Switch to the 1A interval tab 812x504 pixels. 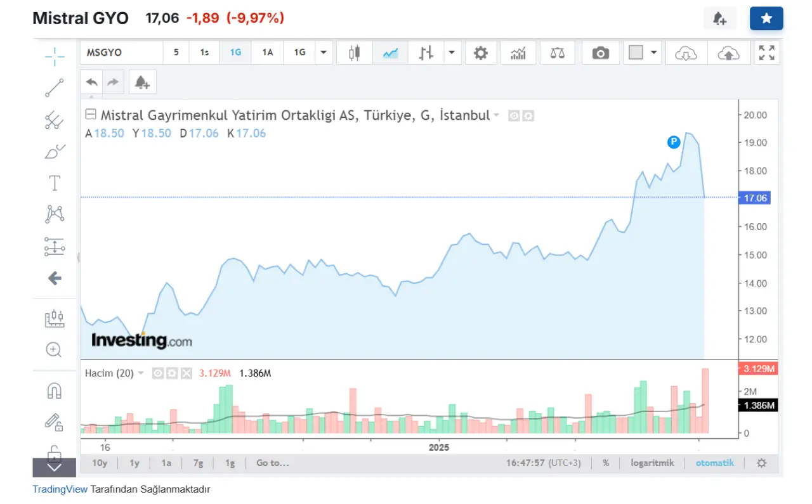click(267, 53)
